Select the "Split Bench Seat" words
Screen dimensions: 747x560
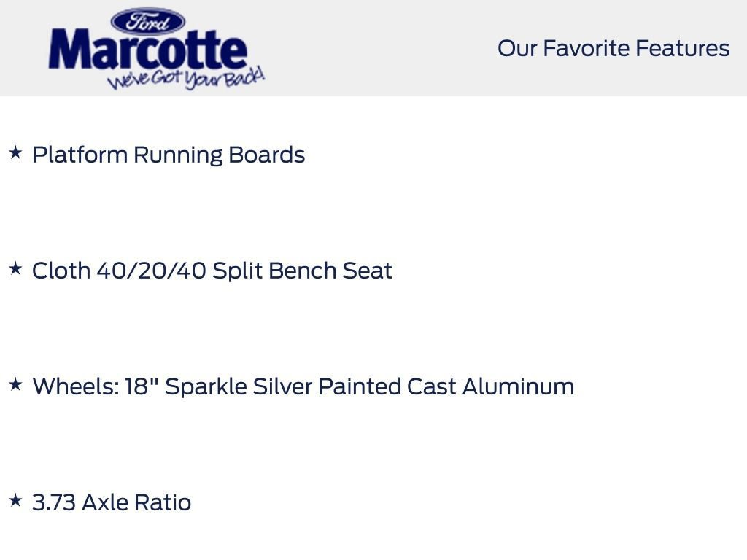point(302,271)
